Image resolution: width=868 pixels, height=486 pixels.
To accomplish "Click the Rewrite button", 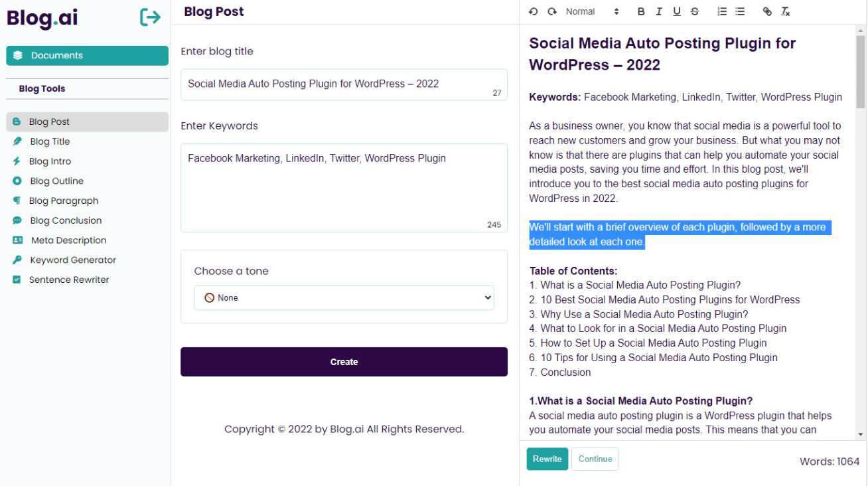I will pyautogui.click(x=547, y=459).
